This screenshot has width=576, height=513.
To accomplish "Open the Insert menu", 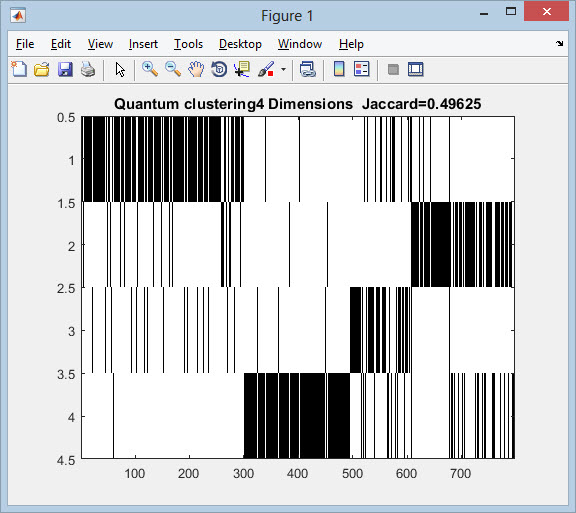I will 143,44.
